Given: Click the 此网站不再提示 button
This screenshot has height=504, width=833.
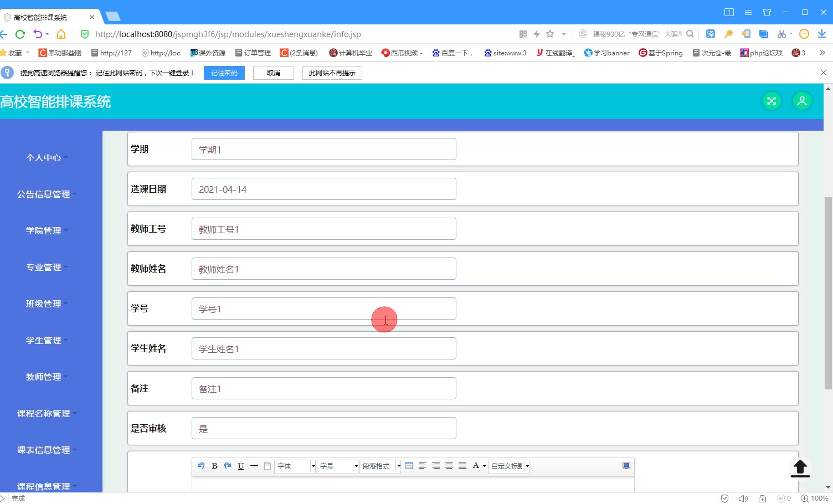Looking at the screenshot, I should point(332,73).
